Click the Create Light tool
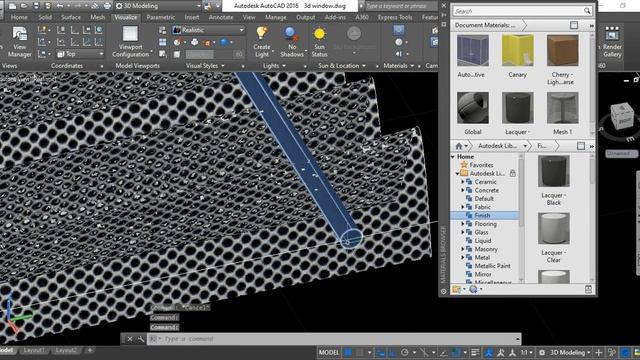640x360 pixels. click(262, 42)
